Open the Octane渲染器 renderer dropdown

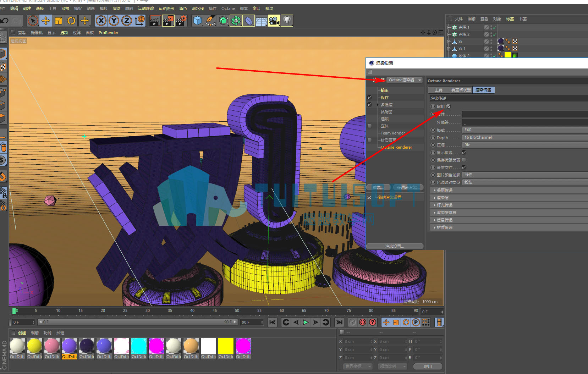coord(405,80)
